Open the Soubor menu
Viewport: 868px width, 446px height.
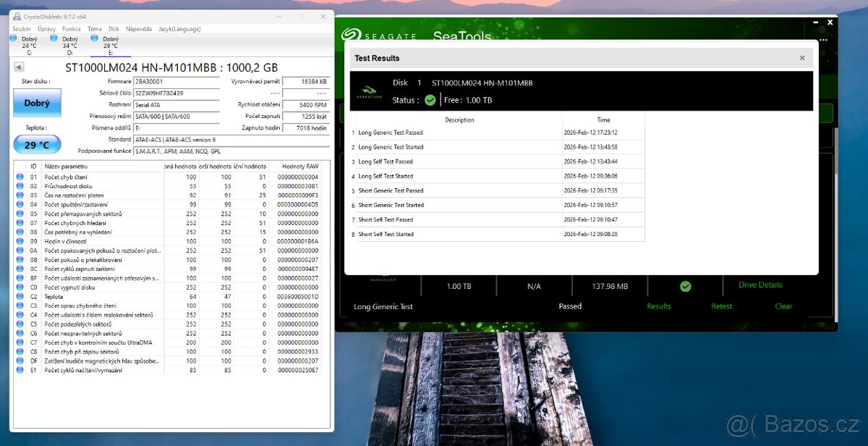pos(22,29)
